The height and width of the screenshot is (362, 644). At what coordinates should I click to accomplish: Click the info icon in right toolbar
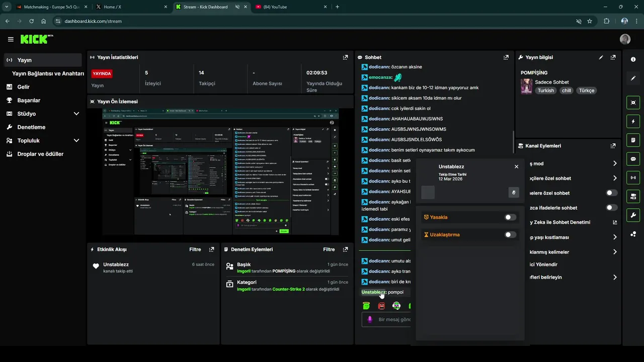point(633,59)
